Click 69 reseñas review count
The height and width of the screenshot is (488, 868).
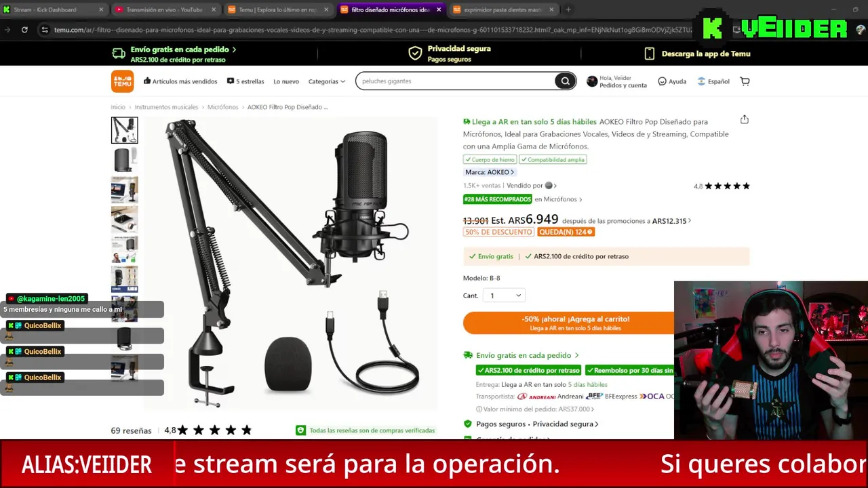tap(131, 430)
